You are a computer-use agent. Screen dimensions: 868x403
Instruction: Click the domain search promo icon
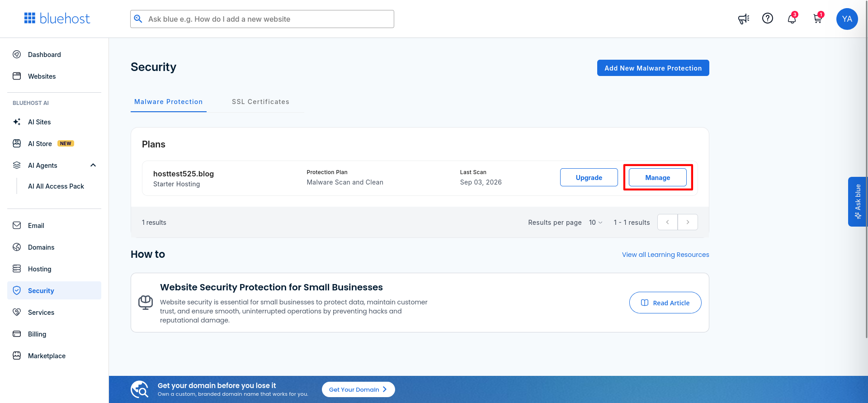pyautogui.click(x=140, y=389)
